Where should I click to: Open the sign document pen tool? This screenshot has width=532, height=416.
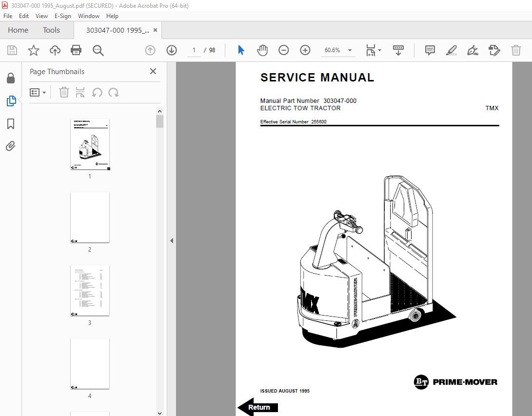pos(473,50)
